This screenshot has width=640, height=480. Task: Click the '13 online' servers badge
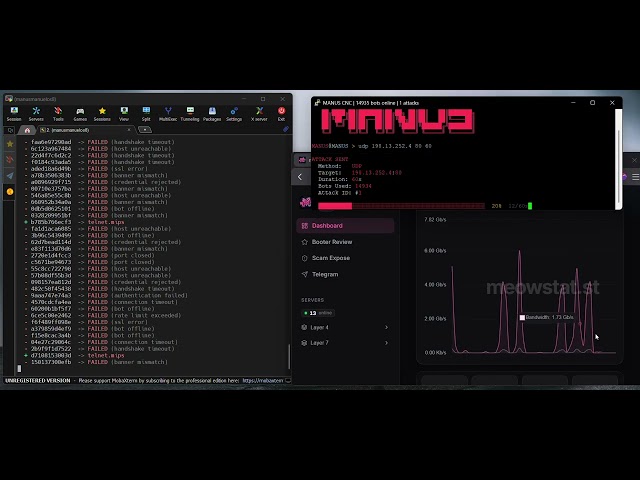(x=318, y=313)
